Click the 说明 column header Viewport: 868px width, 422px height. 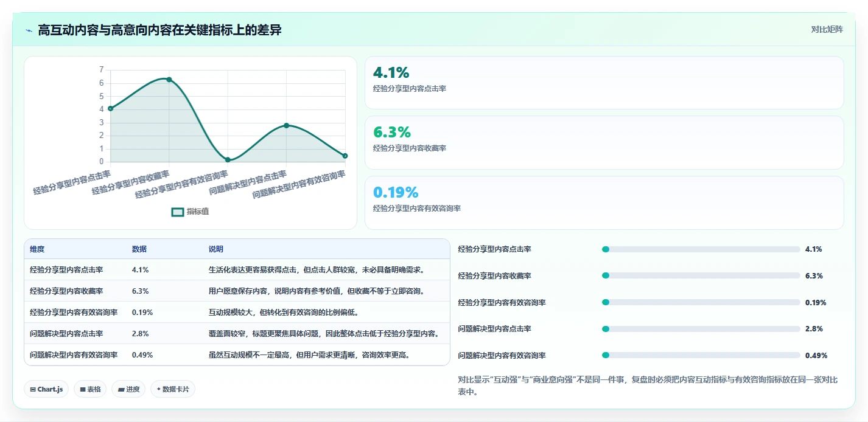click(x=216, y=249)
